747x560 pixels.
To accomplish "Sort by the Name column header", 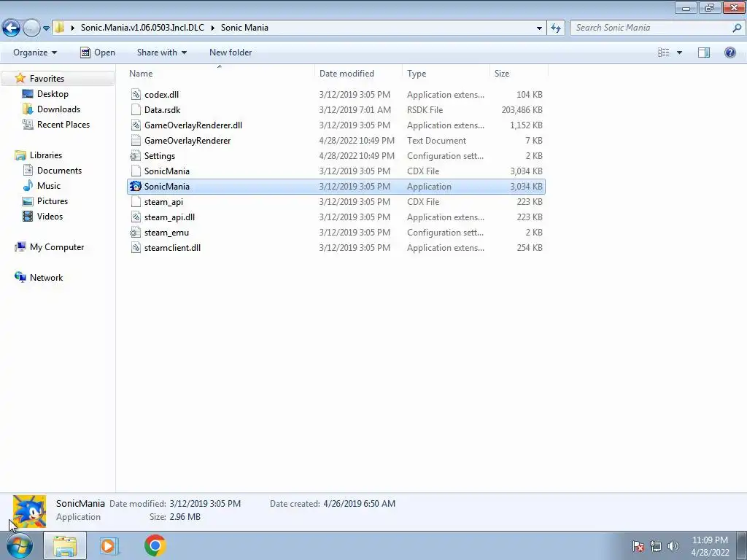I will (x=141, y=74).
